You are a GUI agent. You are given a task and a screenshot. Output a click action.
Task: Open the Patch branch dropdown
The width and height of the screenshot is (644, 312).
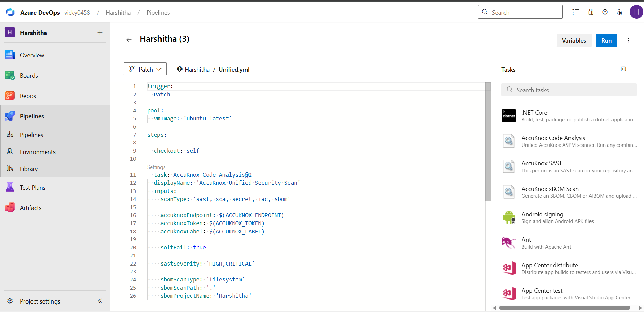click(145, 69)
